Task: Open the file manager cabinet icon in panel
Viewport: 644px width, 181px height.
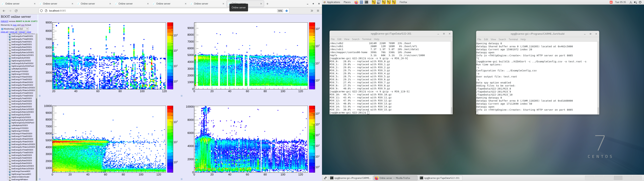Action: click(362, 2)
